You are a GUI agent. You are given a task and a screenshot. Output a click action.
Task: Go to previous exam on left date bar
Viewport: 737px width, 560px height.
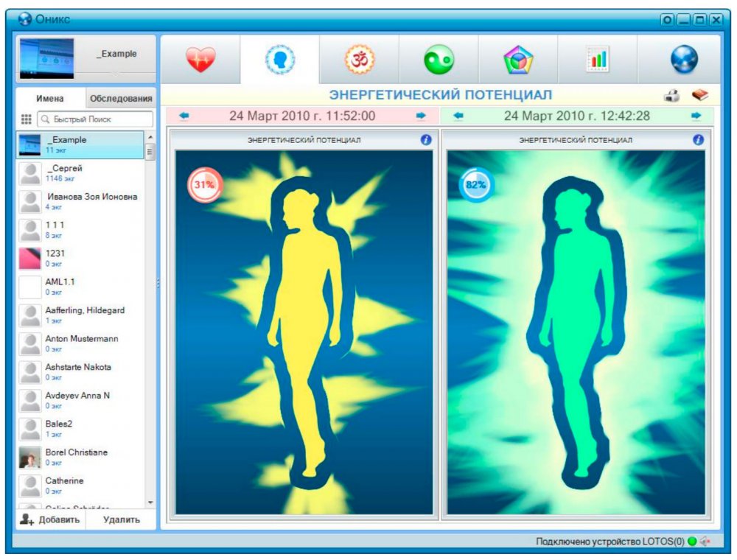[184, 116]
